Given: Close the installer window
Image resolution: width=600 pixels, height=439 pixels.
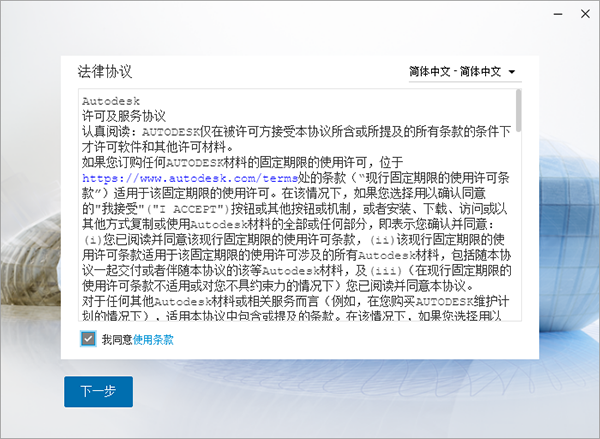Looking at the screenshot, I should [585, 14].
